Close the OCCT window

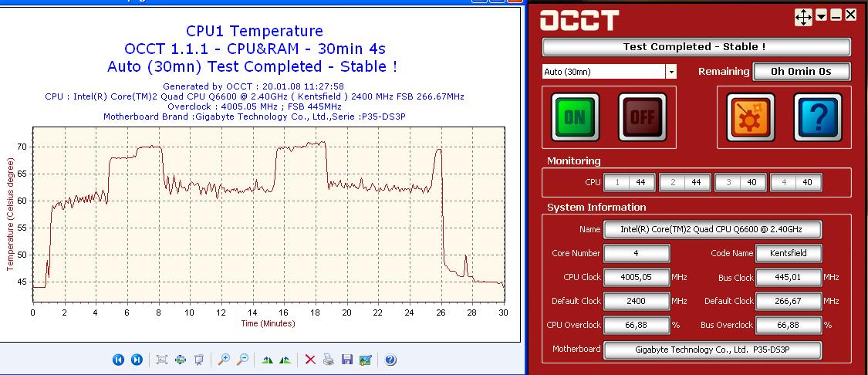pos(850,16)
